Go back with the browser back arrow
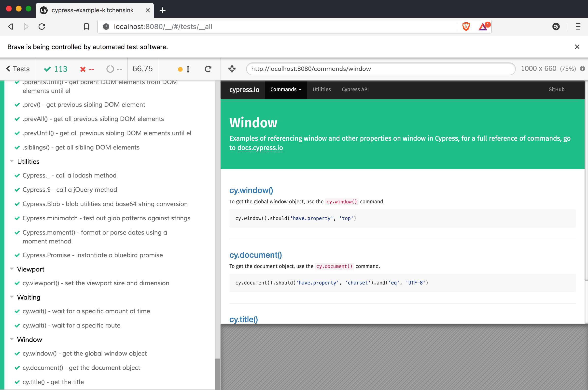The height and width of the screenshot is (390, 588). tap(10, 27)
